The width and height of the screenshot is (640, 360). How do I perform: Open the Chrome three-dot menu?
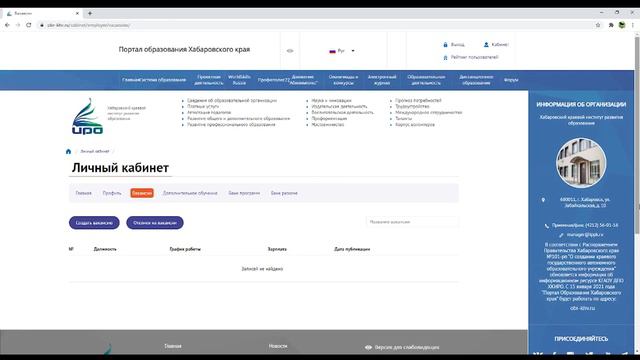(633, 25)
